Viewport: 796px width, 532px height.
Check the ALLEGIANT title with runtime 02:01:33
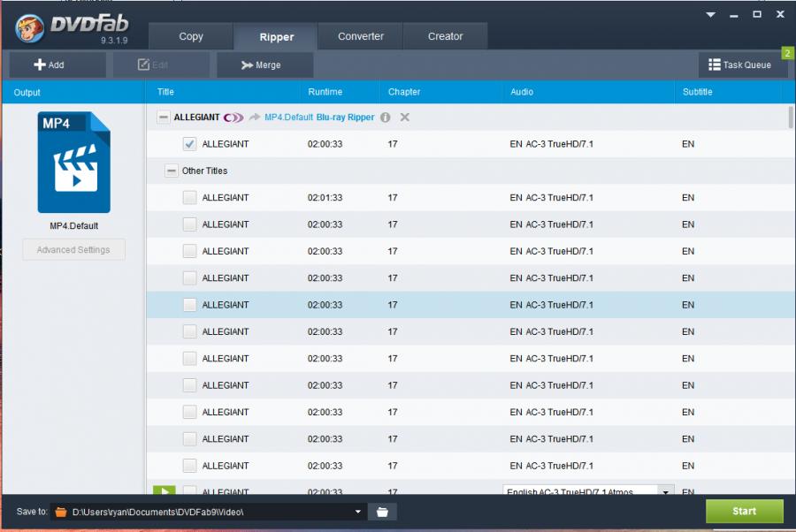click(x=189, y=197)
